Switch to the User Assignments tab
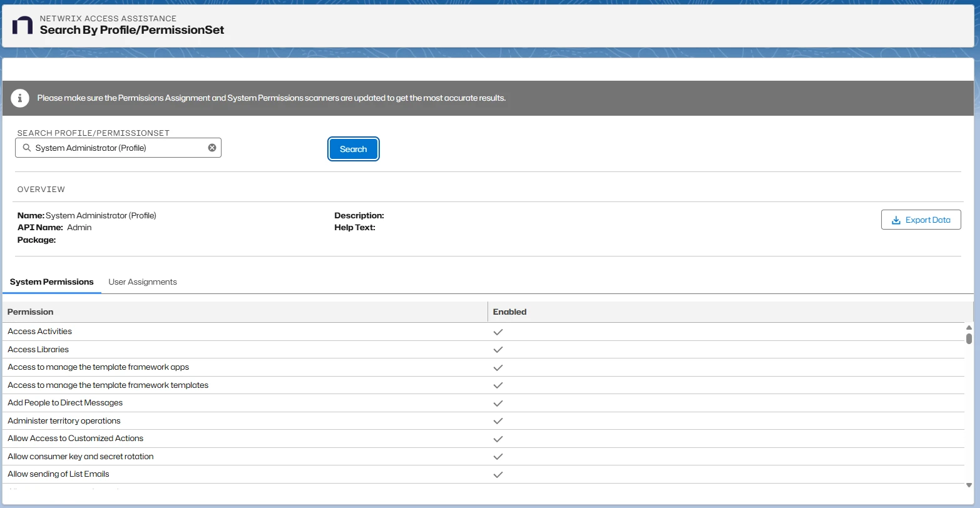Screen dimensions: 980x508 [x=142, y=282]
